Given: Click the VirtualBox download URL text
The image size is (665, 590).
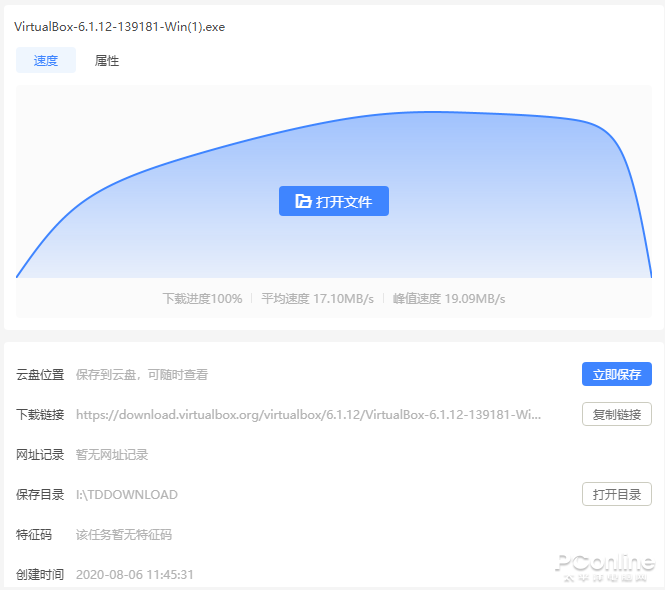Looking at the screenshot, I should point(309,414).
